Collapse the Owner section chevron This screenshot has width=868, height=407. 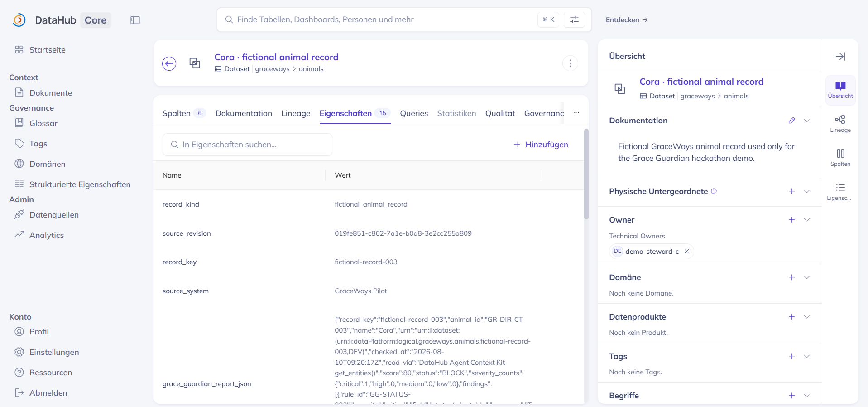[x=806, y=220]
